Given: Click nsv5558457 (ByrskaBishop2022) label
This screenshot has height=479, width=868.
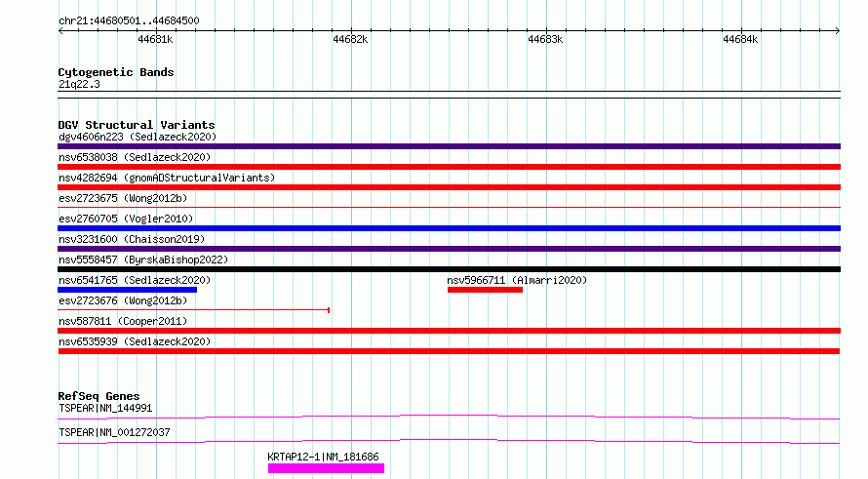Looking at the screenshot, I should coord(143,259).
